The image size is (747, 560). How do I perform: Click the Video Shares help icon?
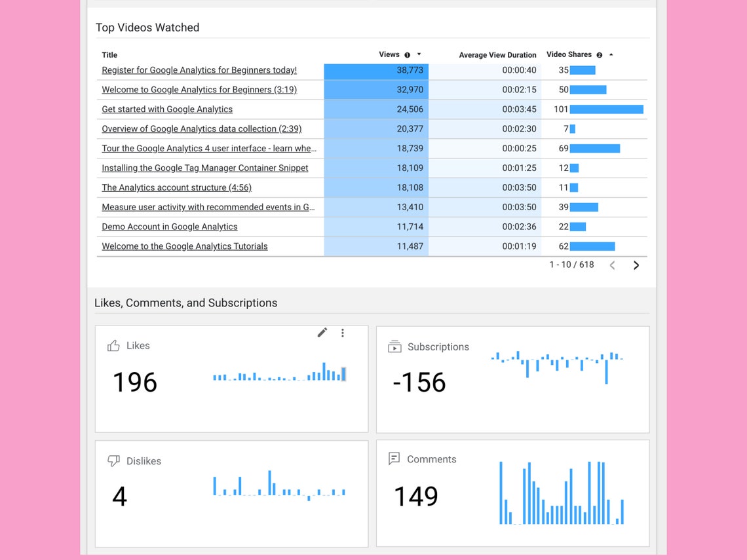[600, 55]
